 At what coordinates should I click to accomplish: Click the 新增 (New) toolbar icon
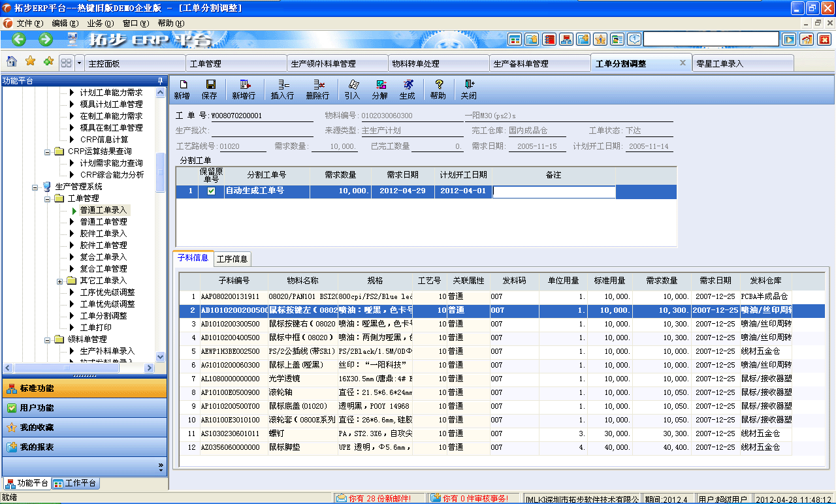pos(184,87)
